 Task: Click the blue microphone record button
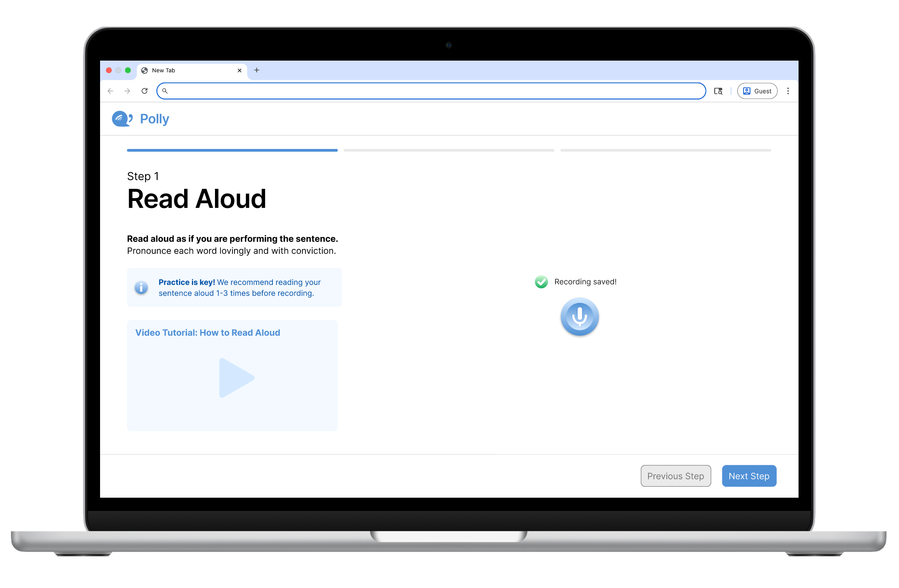[579, 317]
